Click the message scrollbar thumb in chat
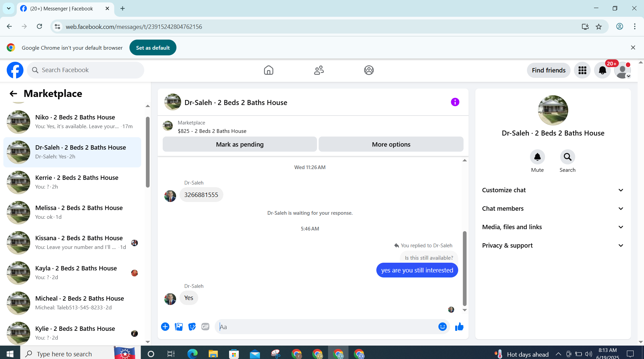 pos(465,268)
